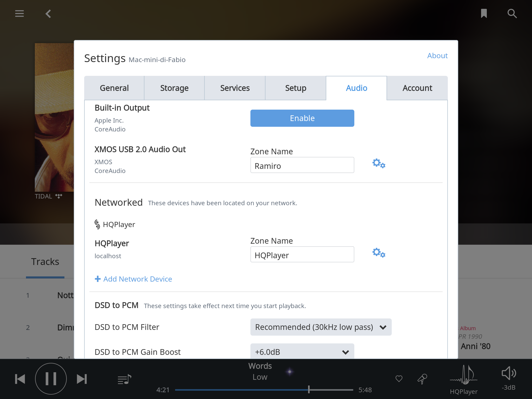Expand DSD to PCM Gain Boost dropdown
Screen dimensions: 532x399
click(302, 352)
